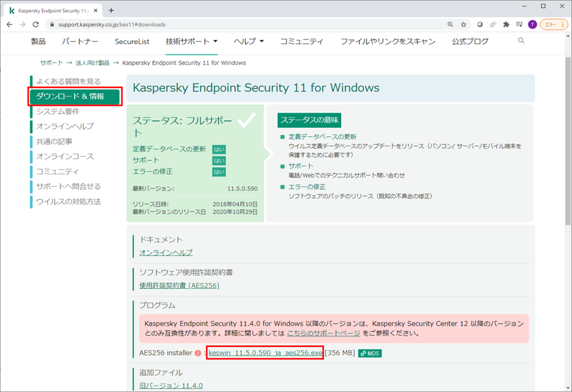
Task: Click the page zoom magnifier in address bar
Action: [x=450, y=24]
